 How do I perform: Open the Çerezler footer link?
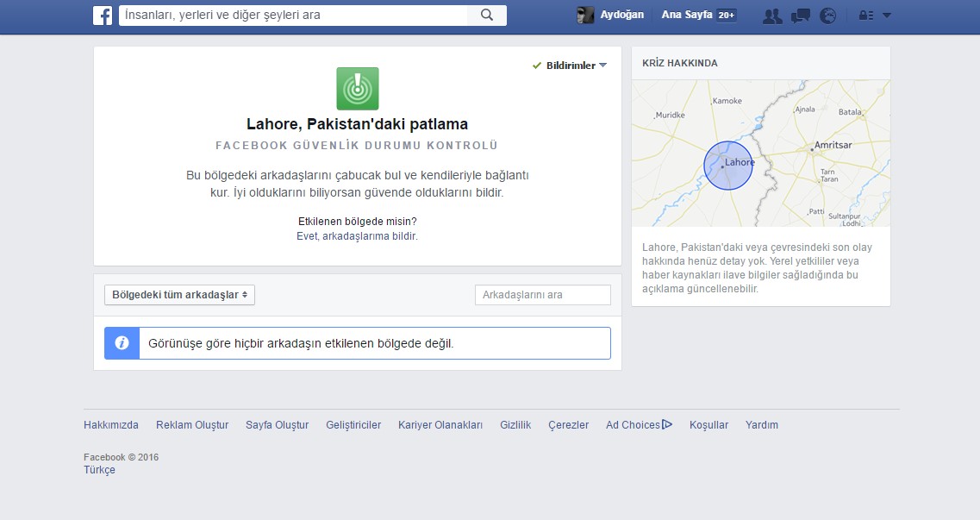coord(569,425)
